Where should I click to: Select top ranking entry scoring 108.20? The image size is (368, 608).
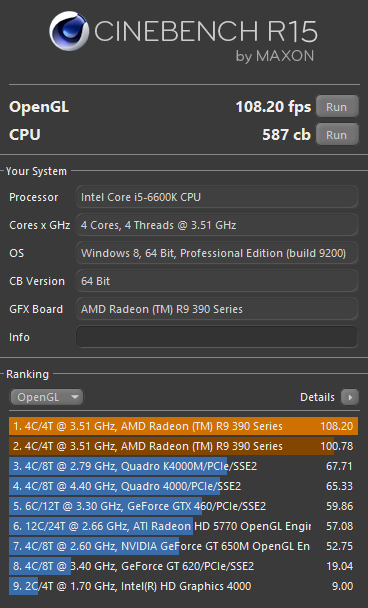[x=183, y=426]
